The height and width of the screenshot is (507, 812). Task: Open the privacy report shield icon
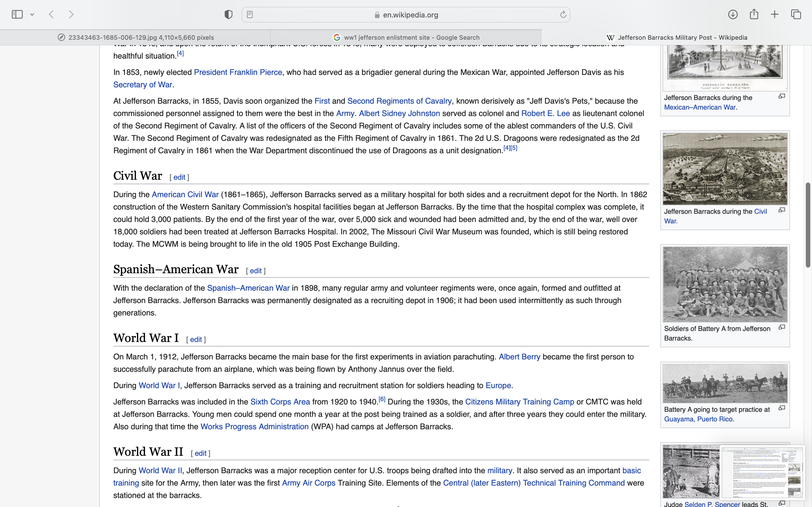[x=228, y=14]
